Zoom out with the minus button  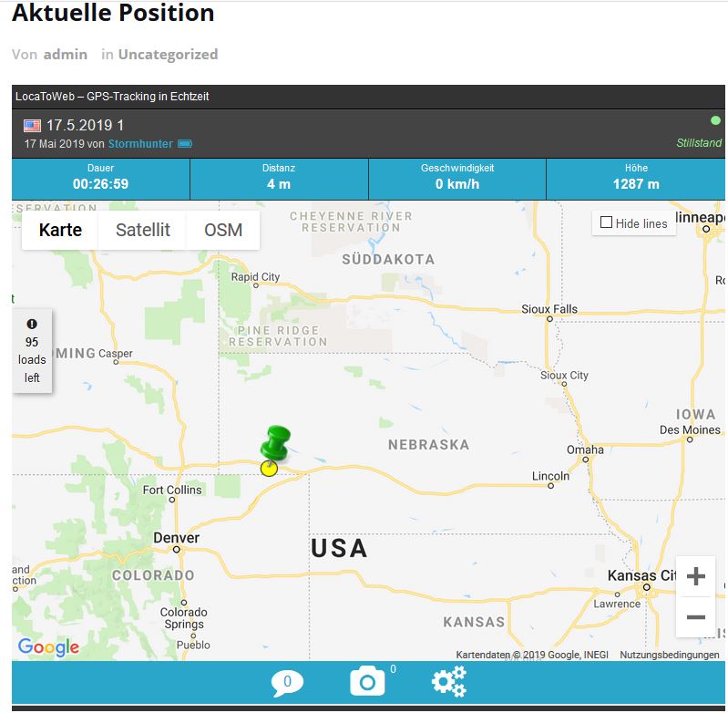click(695, 617)
